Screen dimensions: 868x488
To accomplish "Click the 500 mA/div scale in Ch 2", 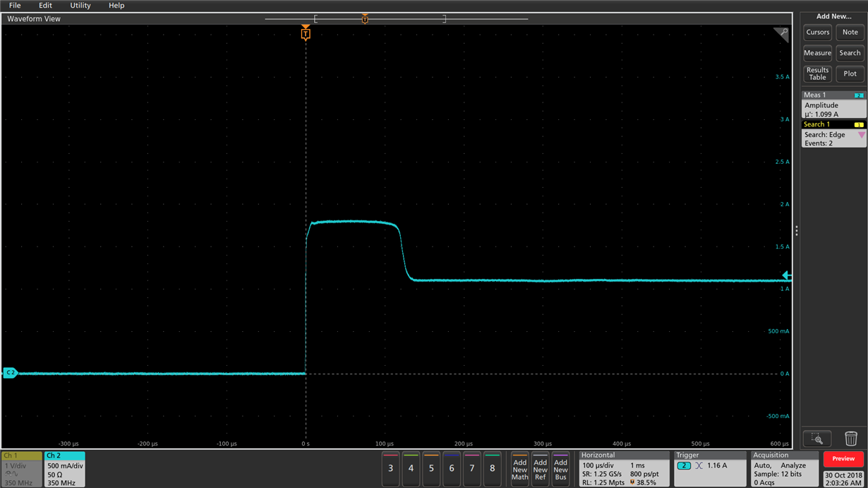I will click(x=65, y=466).
